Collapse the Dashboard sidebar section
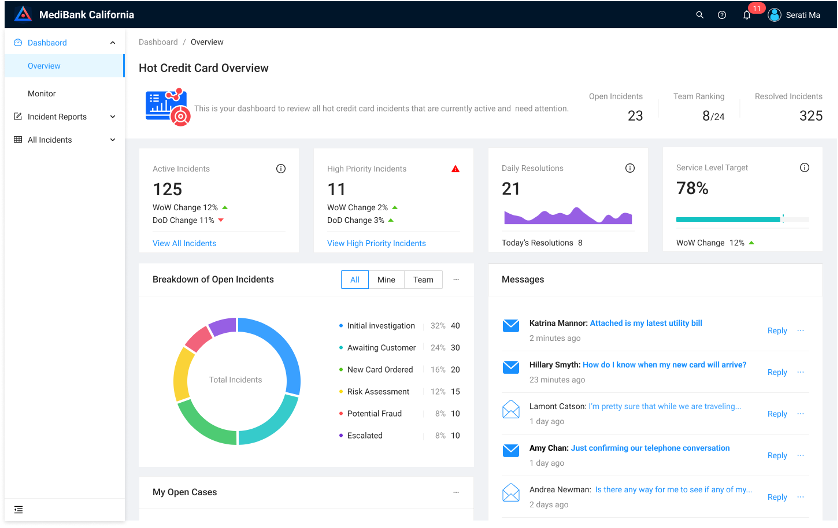The width and height of the screenshot is (838, 528). (112, 43)
